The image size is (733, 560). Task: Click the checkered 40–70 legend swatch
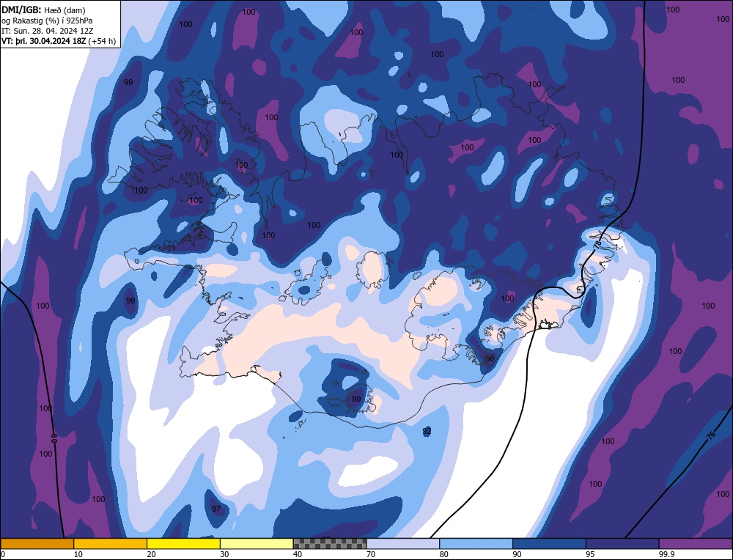pyautogui.click(x=330, y=543)
